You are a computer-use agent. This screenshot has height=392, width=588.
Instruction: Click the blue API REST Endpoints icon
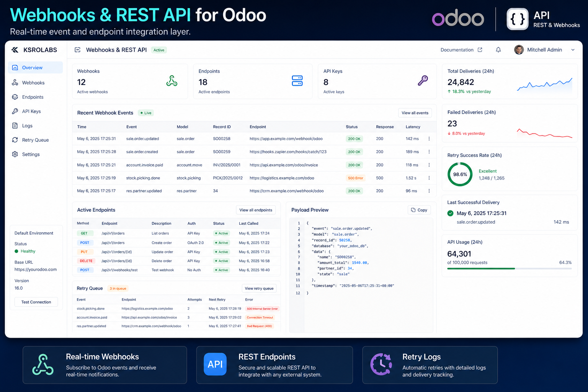[x=215, y=364]
